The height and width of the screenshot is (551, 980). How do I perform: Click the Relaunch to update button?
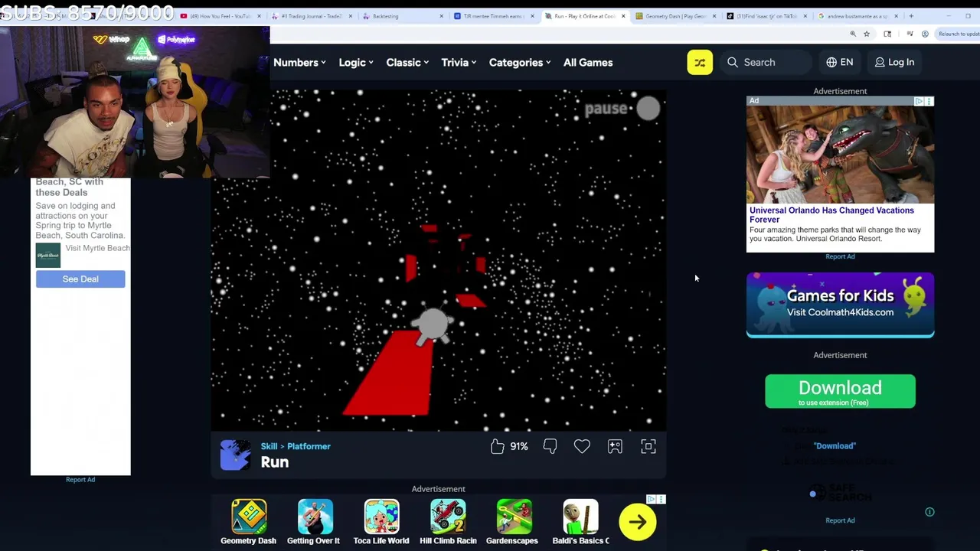(x=958, y=34)
